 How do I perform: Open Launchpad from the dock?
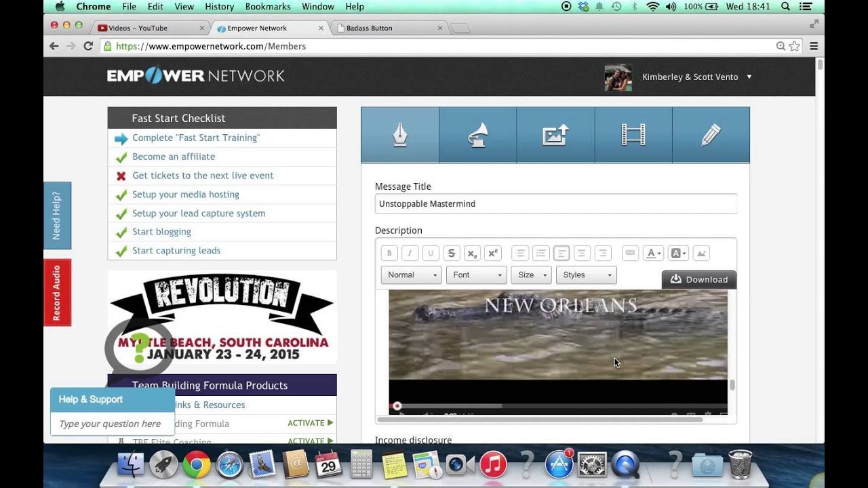pos(163,465)
